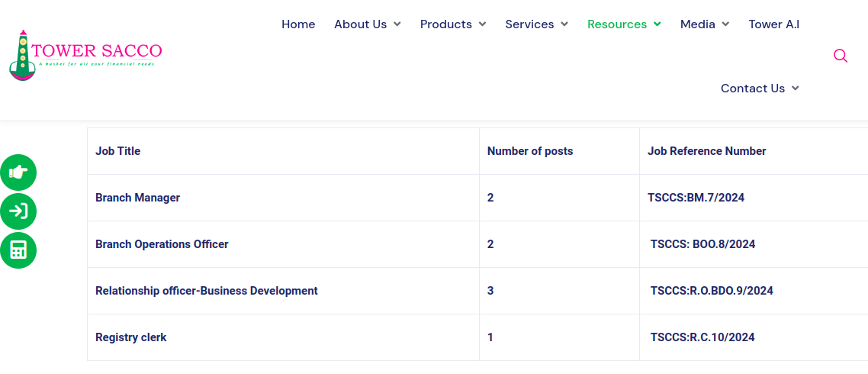Click the green pointing hand icon

click(18, 172)
